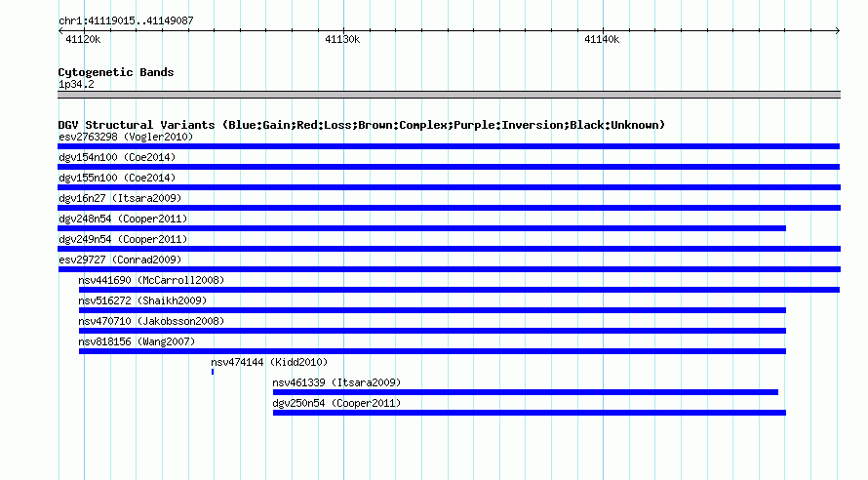Screen dimensions: 868x480
Task: Click the gray 1p34.2 cytogenetic band bar
Action: [x=449, y=95]
